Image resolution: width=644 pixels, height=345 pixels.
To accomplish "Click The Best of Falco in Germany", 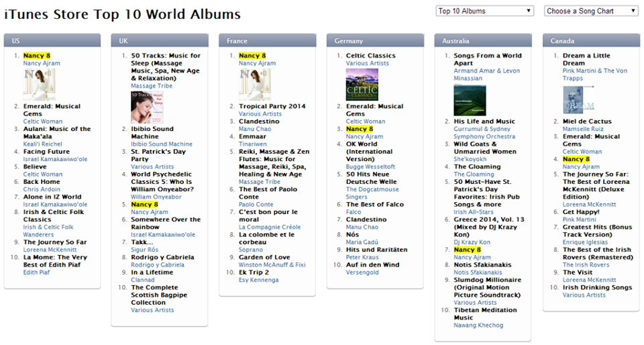I will pos(375,204).
